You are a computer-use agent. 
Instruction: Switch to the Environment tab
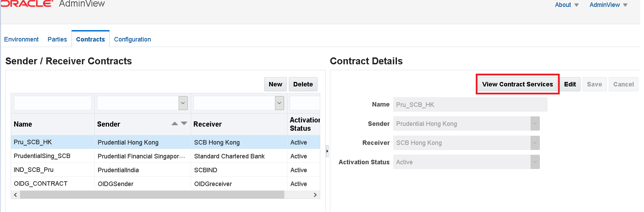click(x=21, y=39)
